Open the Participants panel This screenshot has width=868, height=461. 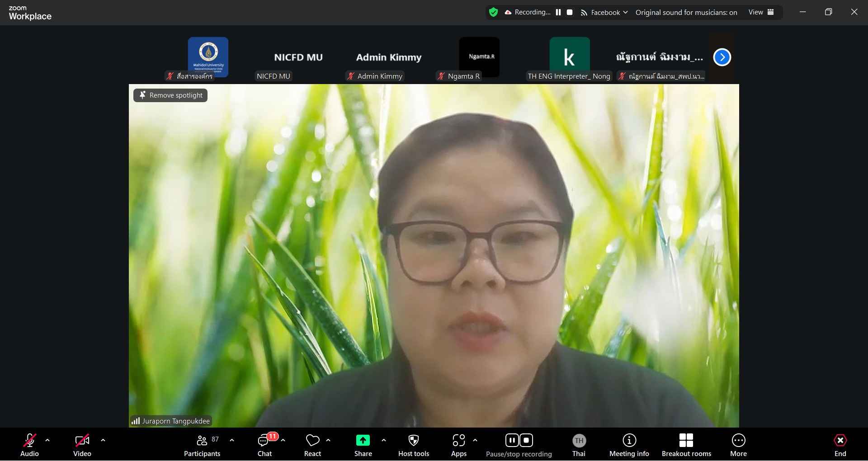coord(202,445)
